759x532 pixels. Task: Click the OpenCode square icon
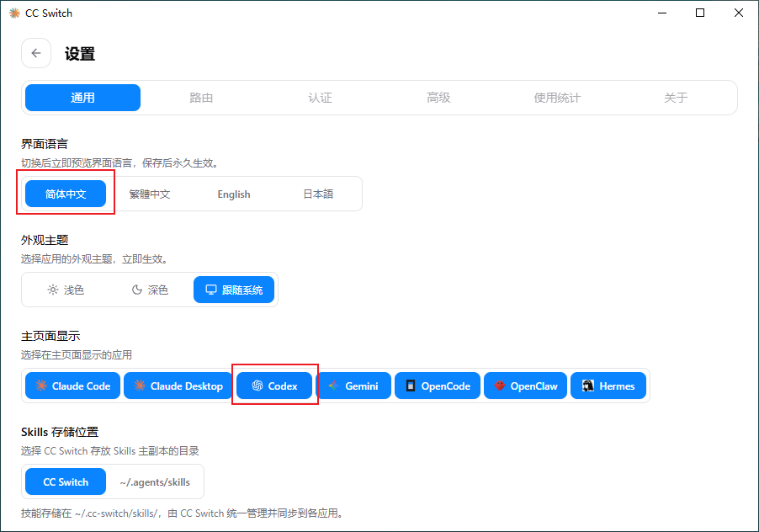[x=411, y=386]
